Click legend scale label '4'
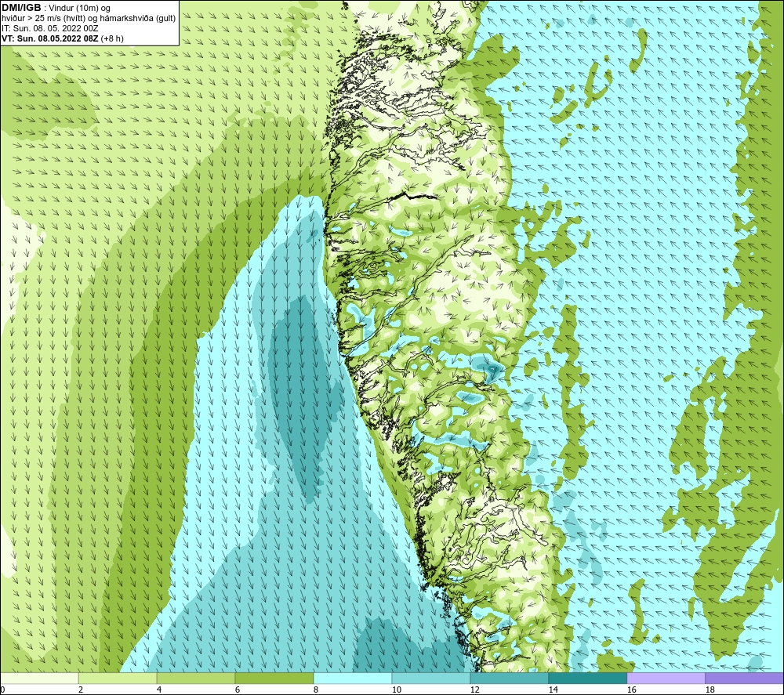Viewport: 784px width, 695px height. click(x=159, y=690)
